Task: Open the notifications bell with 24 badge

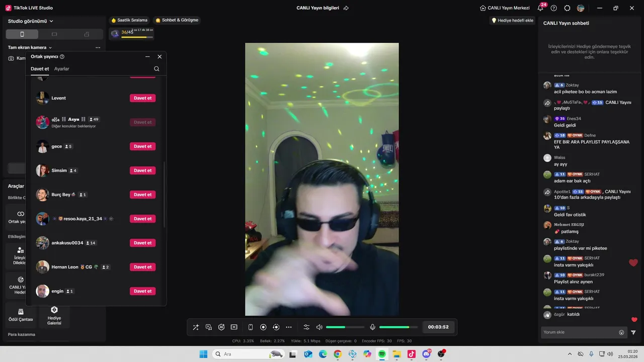Action: [x=541, y=8]
